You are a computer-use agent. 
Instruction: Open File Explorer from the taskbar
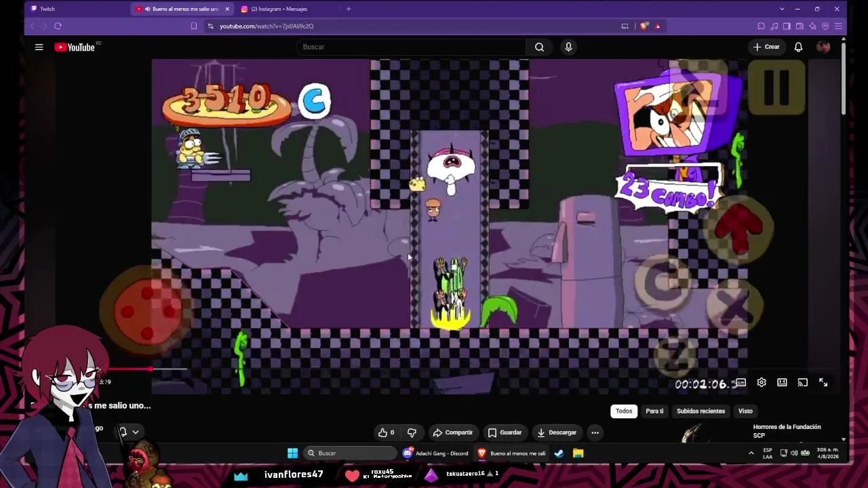coord(578,453)
